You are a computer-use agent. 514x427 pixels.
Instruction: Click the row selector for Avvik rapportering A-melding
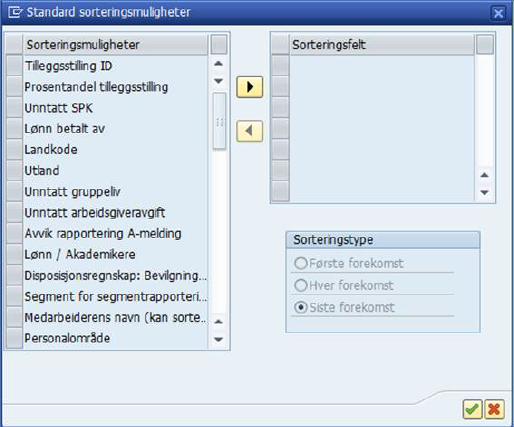[x=14, y=234]
